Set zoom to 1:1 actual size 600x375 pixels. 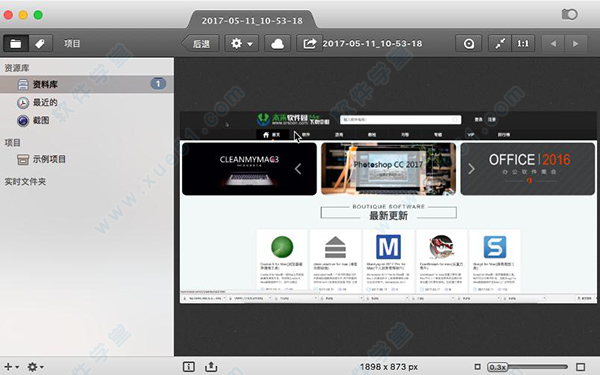[523, 44]
